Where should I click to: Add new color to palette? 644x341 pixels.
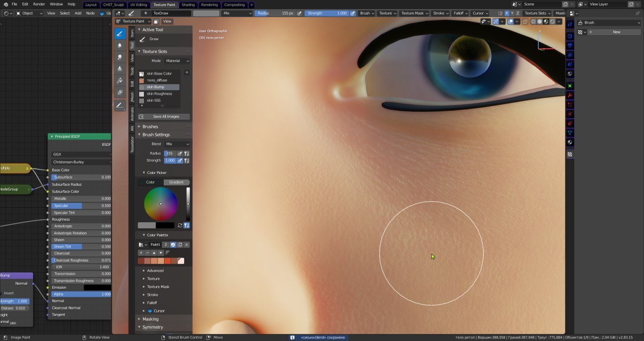click(141, 252)
